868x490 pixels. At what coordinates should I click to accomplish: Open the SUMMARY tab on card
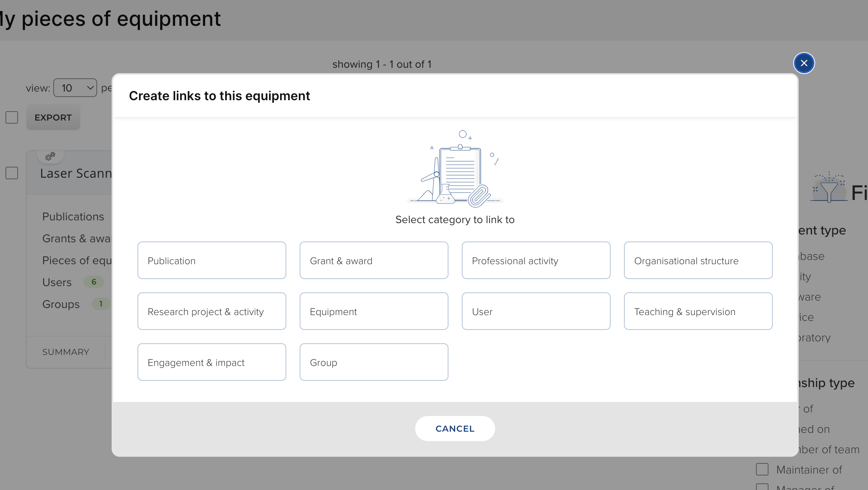click(x=66, y=352)
